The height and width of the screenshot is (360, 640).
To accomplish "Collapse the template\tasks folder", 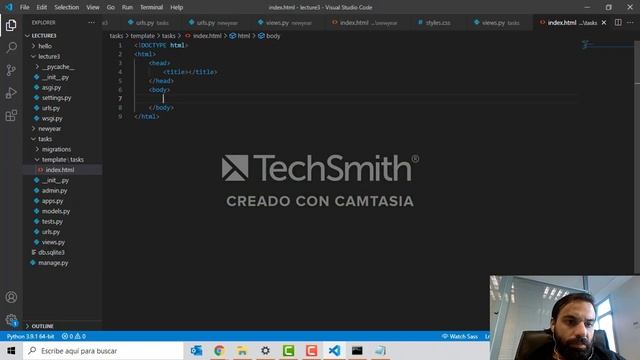I will click(62, 160).
